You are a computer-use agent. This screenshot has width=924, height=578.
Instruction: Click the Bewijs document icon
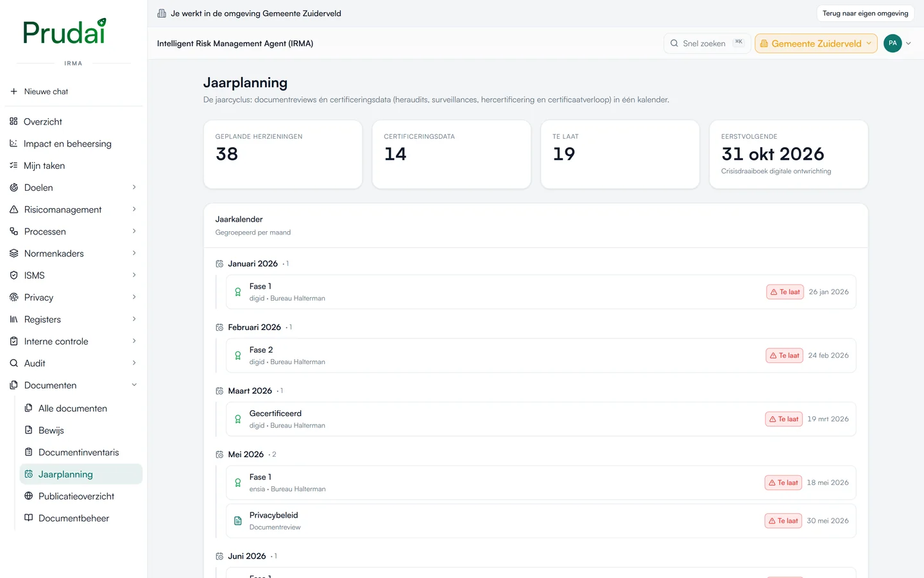(28, 430)
